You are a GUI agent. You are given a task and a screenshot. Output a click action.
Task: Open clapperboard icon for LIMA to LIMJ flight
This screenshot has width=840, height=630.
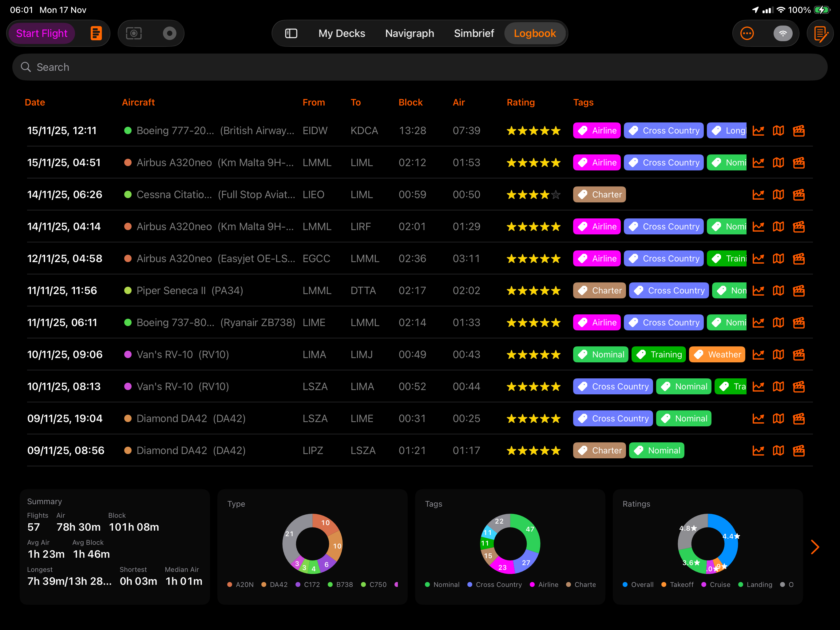pyautogui.click(x=798, y=354)
